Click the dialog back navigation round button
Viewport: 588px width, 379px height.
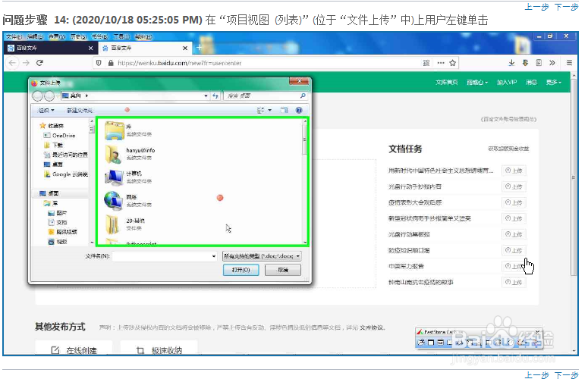pyautogui.click(x=38, y=96)
